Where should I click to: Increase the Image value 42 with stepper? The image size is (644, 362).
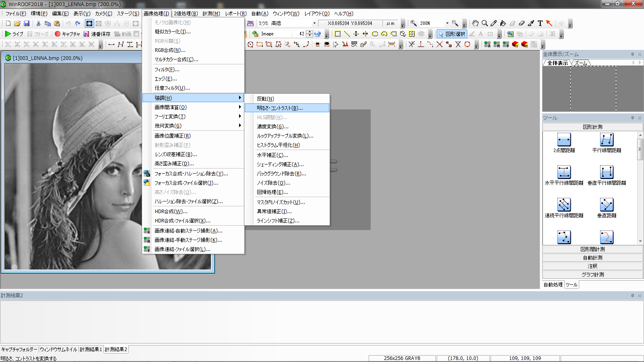click(309, 32)
